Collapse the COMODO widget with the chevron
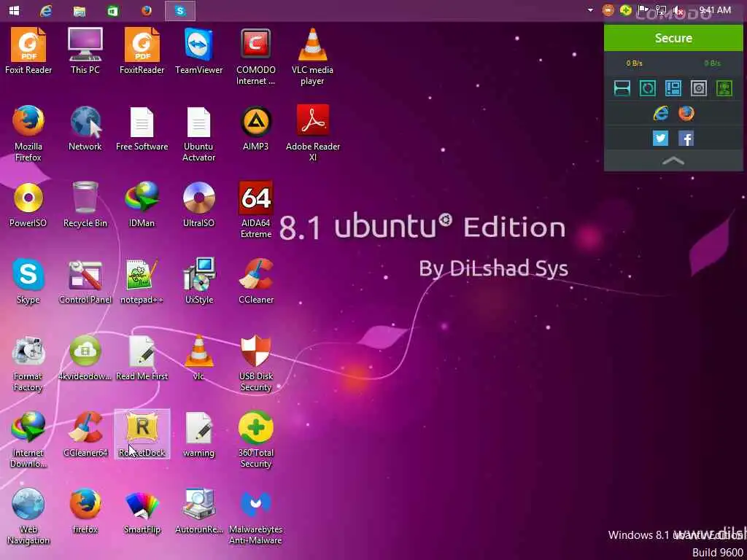The image size is (747, 560). [x=673, y=161]
